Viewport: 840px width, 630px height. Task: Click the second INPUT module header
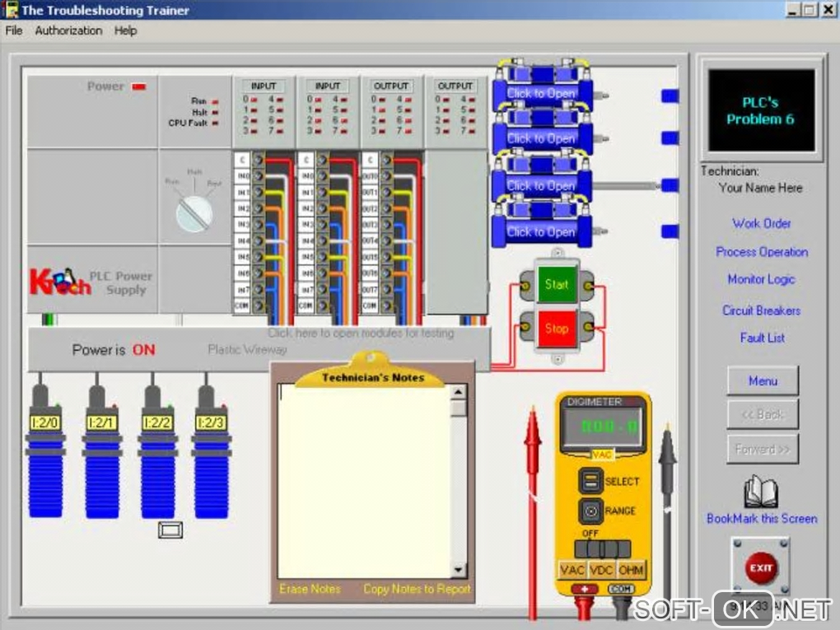point(327,86)
